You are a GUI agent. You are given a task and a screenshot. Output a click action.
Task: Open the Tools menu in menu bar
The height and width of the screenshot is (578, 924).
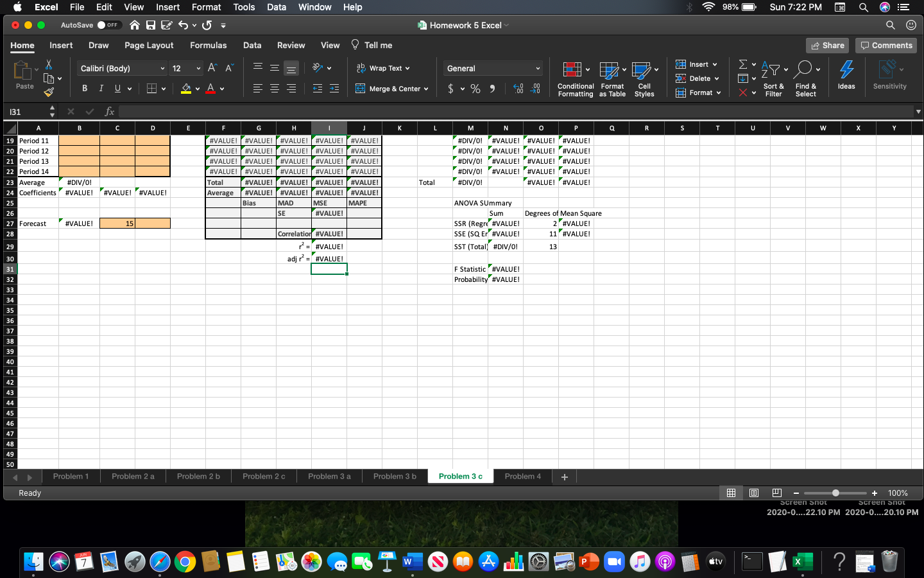coord(244,7)
